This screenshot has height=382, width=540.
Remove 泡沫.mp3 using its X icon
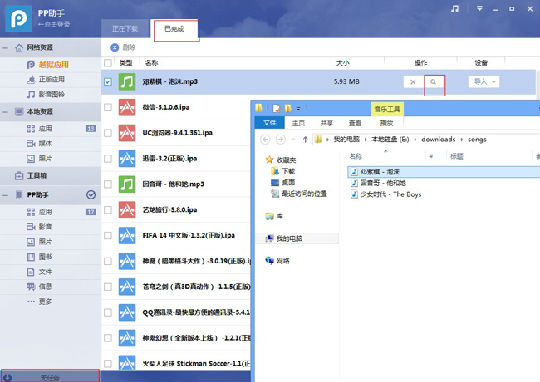coord(413,82)
